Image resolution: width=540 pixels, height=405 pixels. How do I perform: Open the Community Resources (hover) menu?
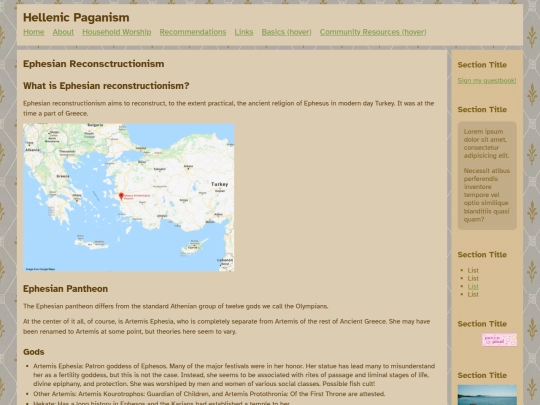pyautogui.click(x=373, y=32)
